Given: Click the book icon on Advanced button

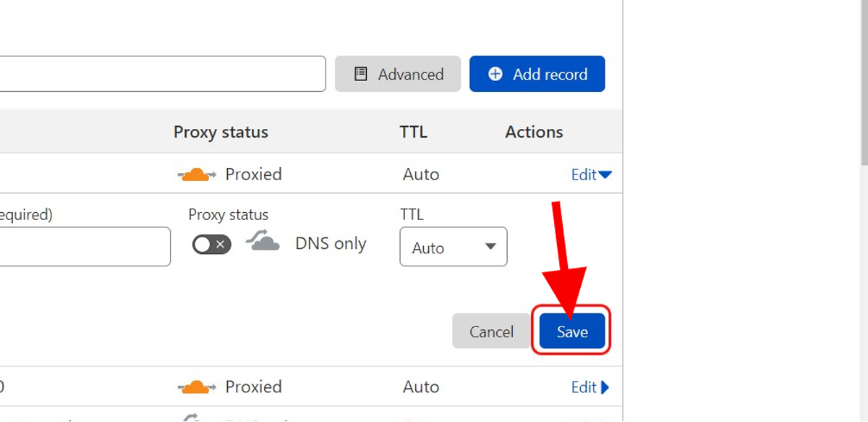Looking at the screenshot, I should coord(360,74).
